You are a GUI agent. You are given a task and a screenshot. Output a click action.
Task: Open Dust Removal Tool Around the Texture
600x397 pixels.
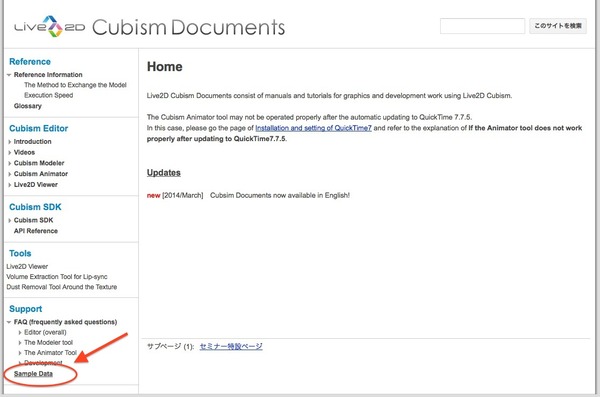pos(62,287)
